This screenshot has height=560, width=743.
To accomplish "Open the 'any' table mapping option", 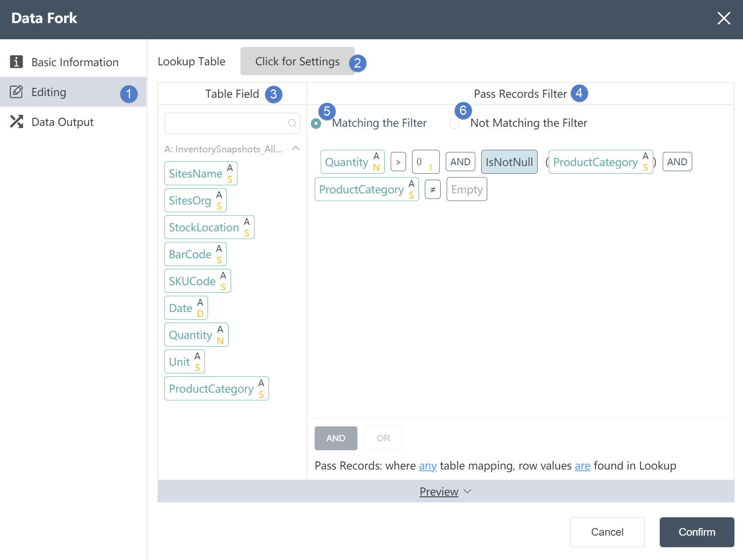I will 427,466.
